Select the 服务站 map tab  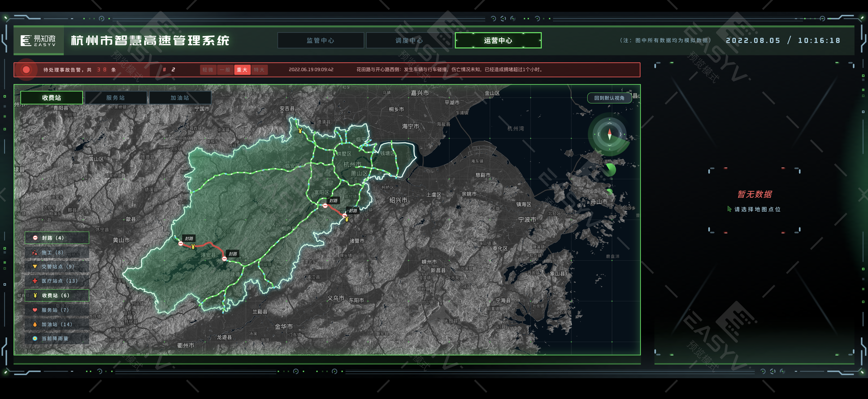coord(116,98)
